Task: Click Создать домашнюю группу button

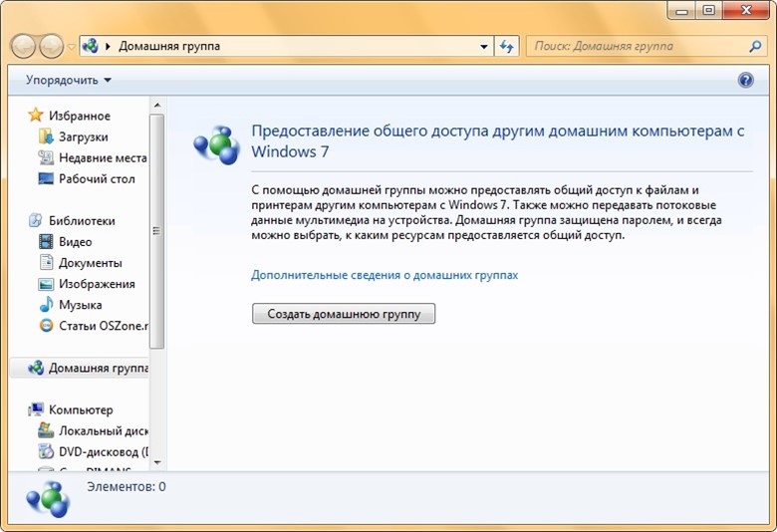Action: (x=344, y=314)
